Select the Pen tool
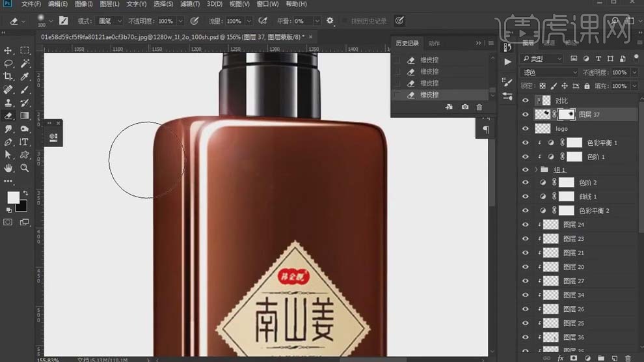This screenshot has height=362, width=644. (x=8, y=142)
